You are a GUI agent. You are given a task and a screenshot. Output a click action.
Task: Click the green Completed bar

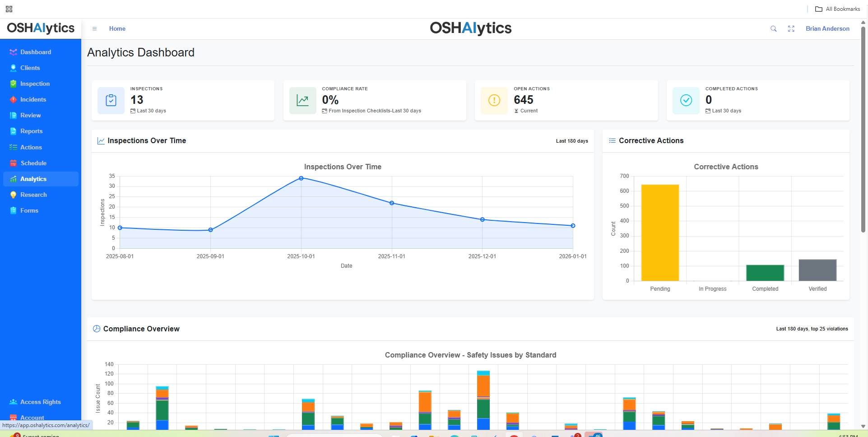765,273
